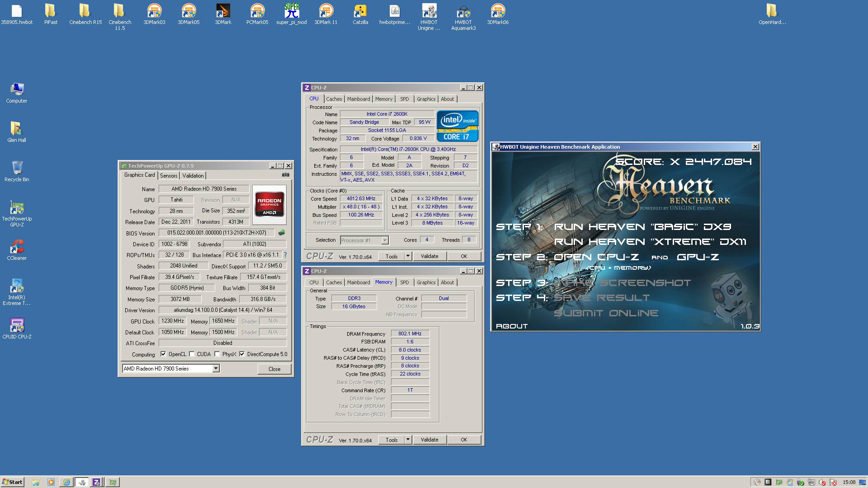This screenshot has width=868, height=488.
Task: Toggle the CUDA checkbox in GPU-Z
Action: pos(192,354)
